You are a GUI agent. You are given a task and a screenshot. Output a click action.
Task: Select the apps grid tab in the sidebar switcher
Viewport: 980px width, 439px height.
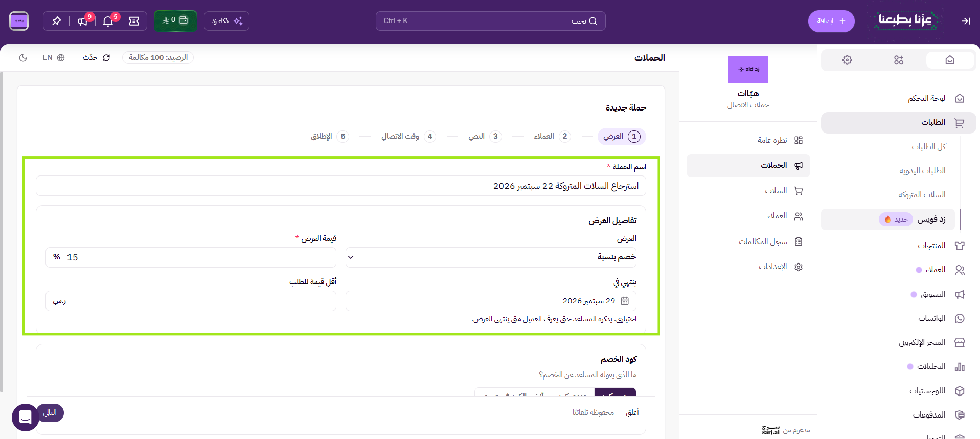[x=899, y=60]
